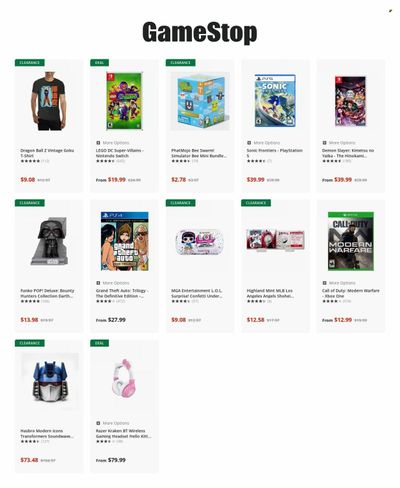Click the More Options icon for Call of Duty
This screenshot has height=488, width=400.
click(x=324, y=283)
